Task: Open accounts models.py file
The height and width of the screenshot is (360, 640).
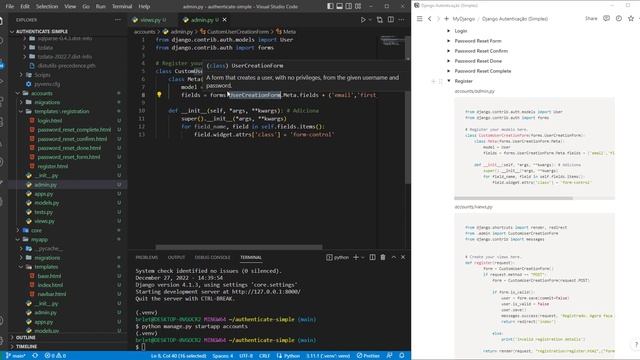Action: 46,203
